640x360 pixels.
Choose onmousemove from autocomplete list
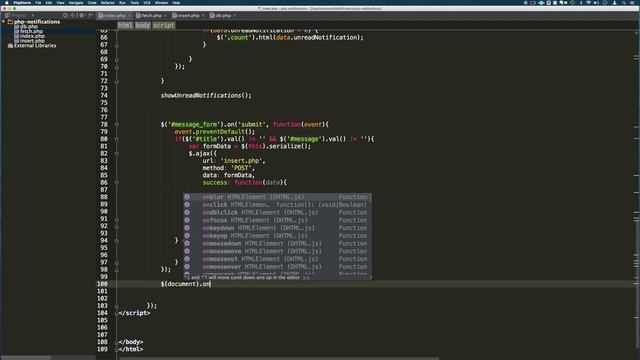[x=277, y=251]
